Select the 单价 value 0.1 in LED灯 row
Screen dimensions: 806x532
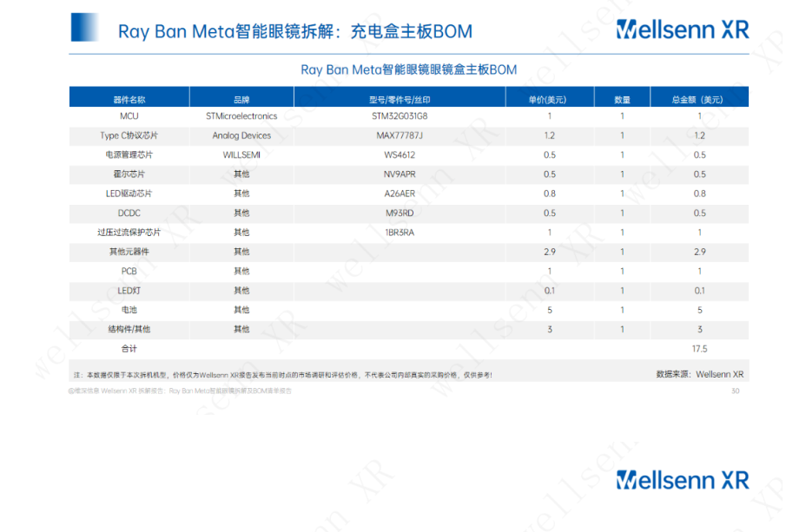coord(550,291)
